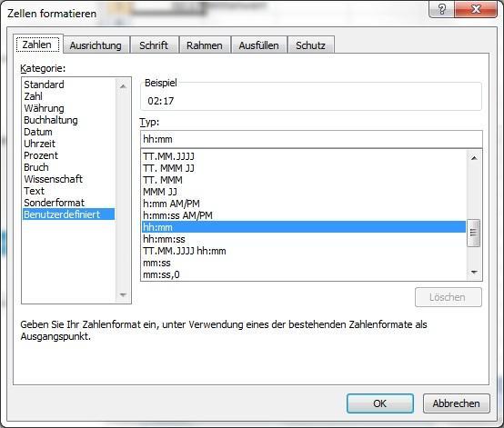Click the Abbrechen button
The image size is (504, 428).
pos(456,403)
